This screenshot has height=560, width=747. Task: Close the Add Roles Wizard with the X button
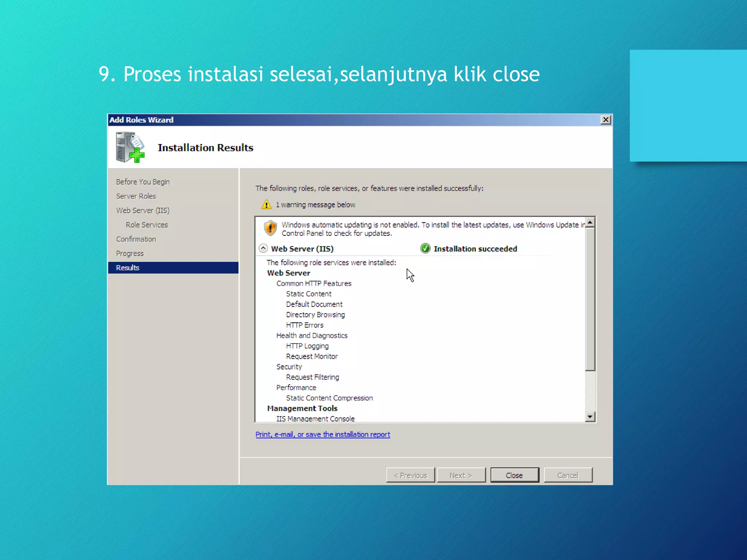(605, 120)
